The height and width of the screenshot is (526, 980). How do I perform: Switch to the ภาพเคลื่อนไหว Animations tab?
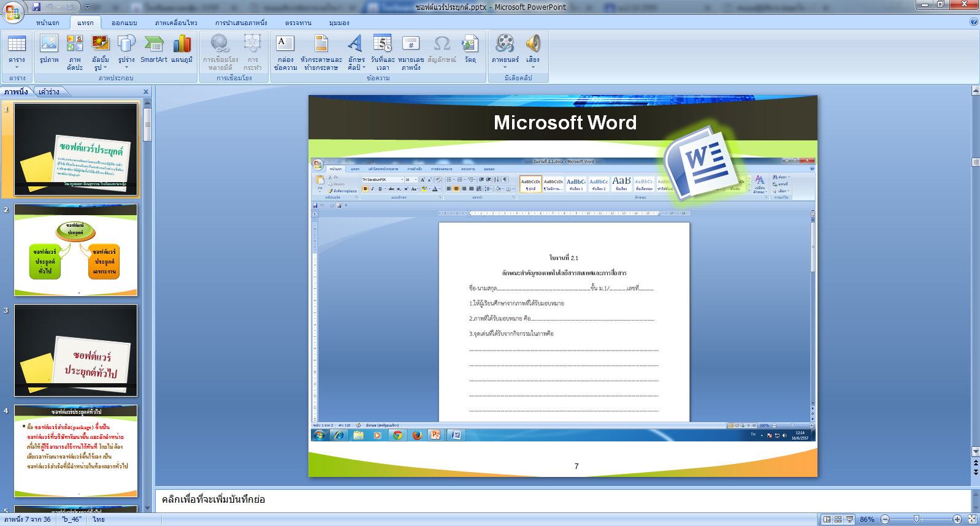[176, 23]
